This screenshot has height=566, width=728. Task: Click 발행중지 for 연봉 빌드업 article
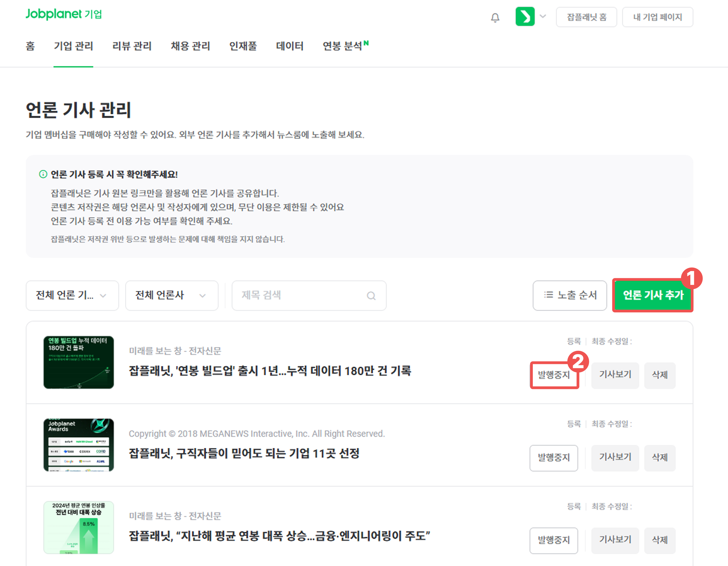click(554, 375)
